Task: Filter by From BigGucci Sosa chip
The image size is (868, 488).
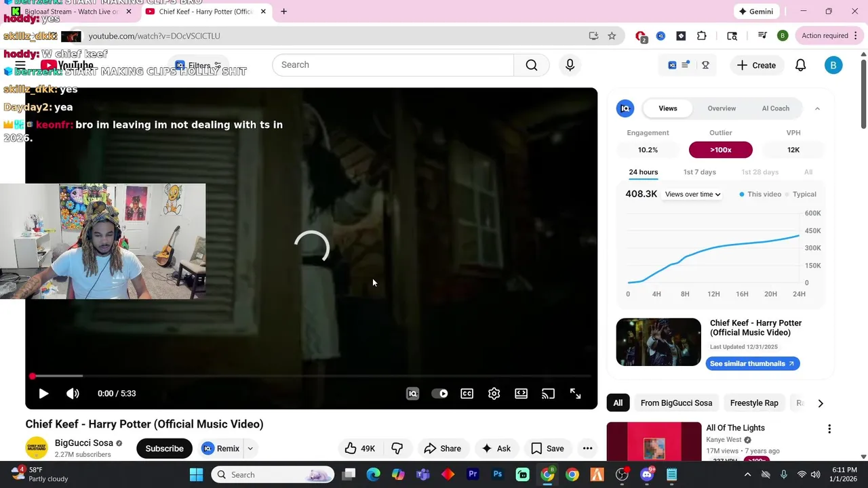Action: click(676, 403)
